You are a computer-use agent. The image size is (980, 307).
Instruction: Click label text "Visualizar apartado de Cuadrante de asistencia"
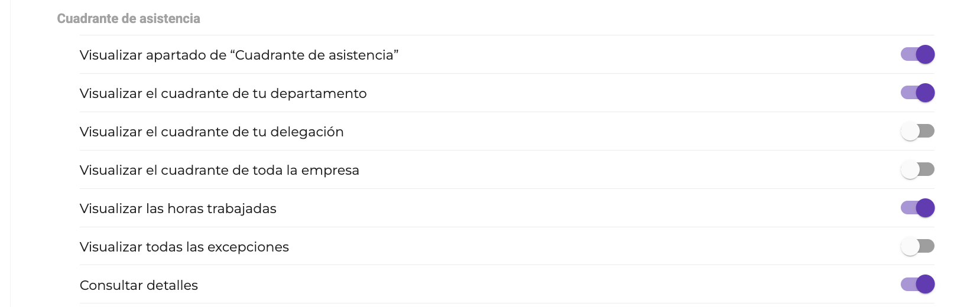(239, 55)
